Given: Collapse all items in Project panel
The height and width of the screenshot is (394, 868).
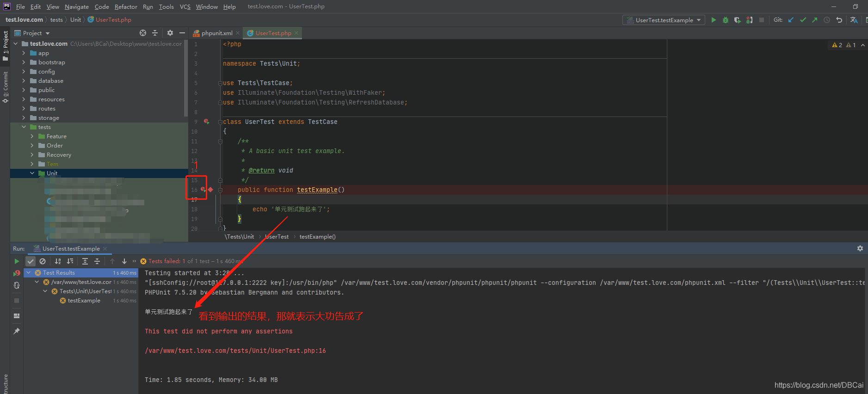Looking at the screenshot, I should pos(155,33).
